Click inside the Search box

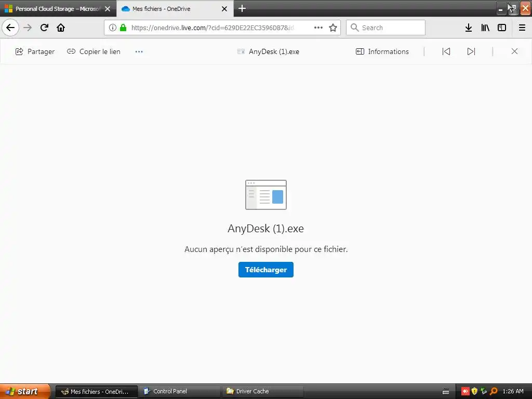coord(386,28)
